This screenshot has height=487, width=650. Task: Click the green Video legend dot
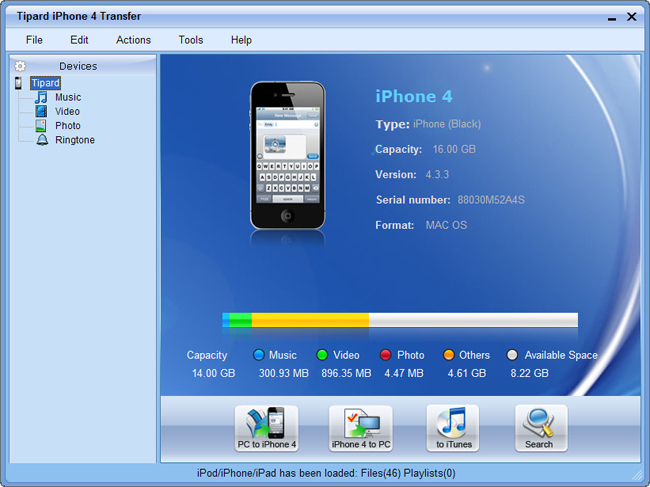pyautogui.click(x=322, y=355)
